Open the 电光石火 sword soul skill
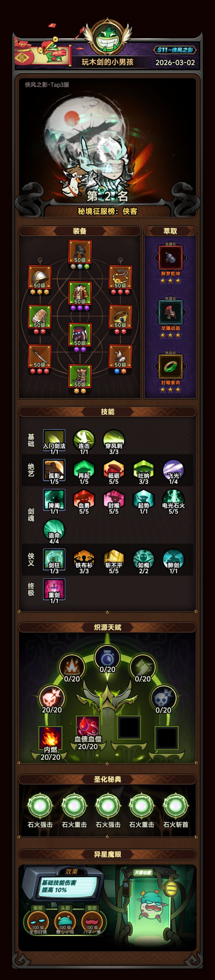 pos(173,500)
